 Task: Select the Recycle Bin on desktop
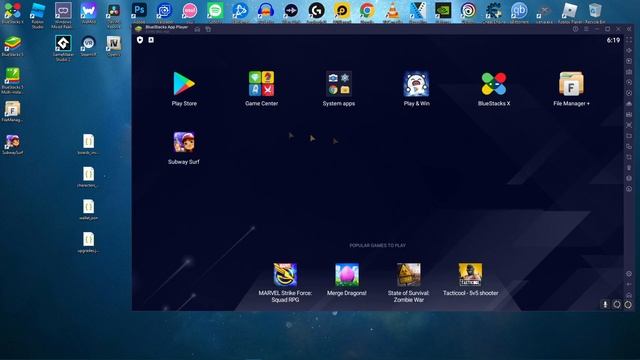coord(595,12)
